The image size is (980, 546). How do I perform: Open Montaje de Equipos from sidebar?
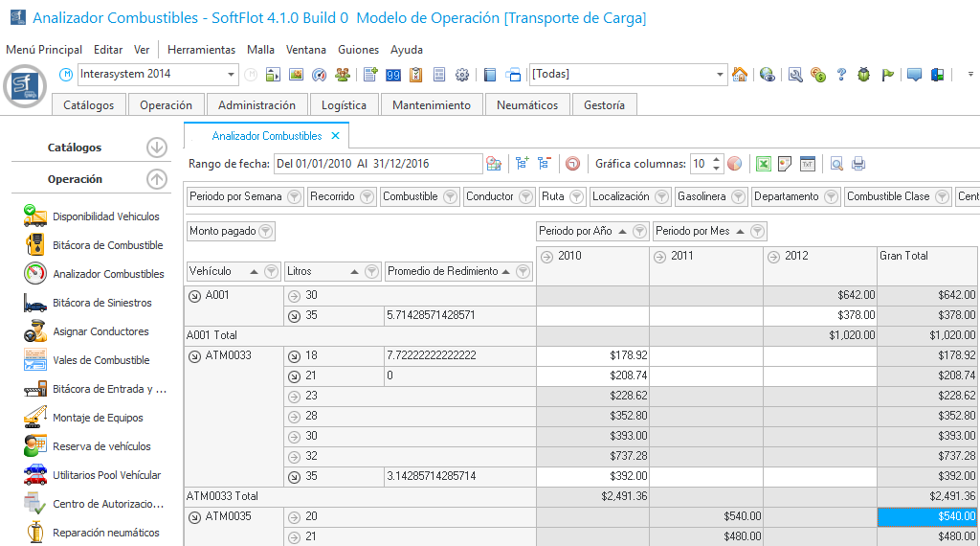[98, 418]
